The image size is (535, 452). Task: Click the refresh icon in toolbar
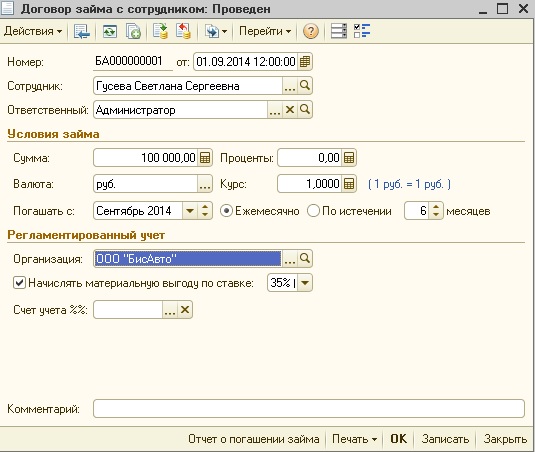(110, 32)
